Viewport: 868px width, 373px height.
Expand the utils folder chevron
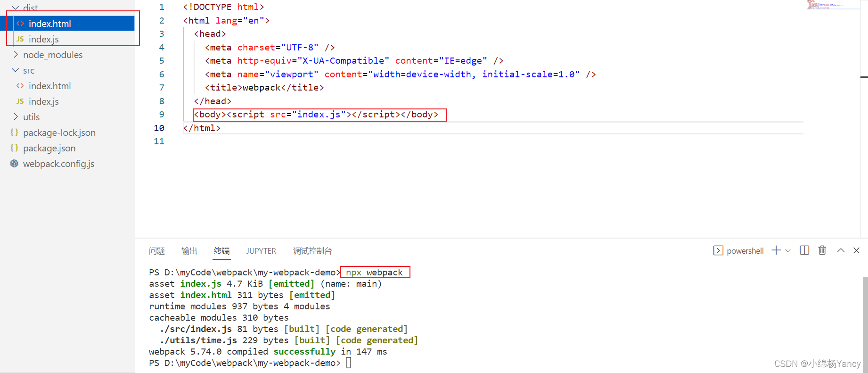(16, 117)
